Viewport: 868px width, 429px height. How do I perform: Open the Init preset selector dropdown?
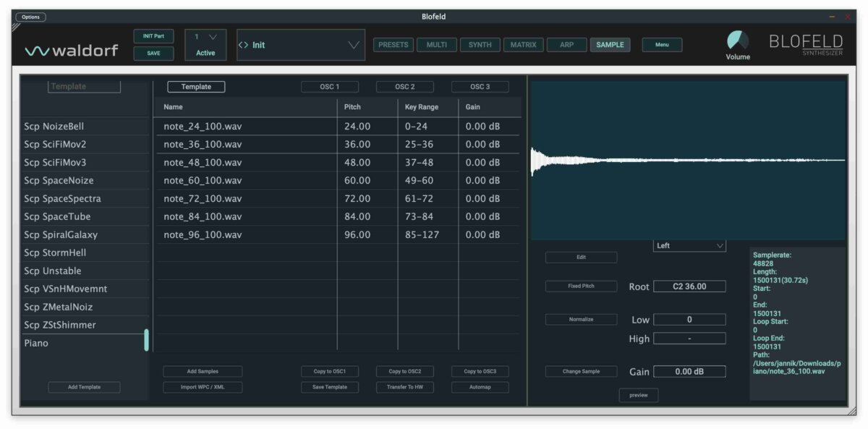click(299, 44)
